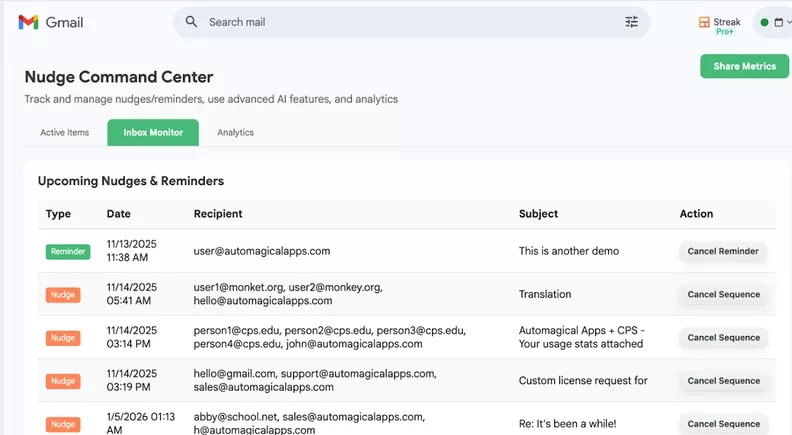The height and width of the screenshot is (435, 792).
Task: Click the Gmail logo icon
Action: point(28,22)
